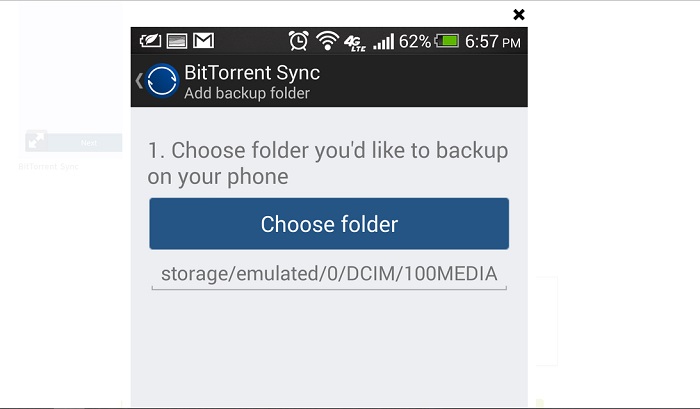Tap the BitTorrent Sync logo icon

tap(162, 81)
